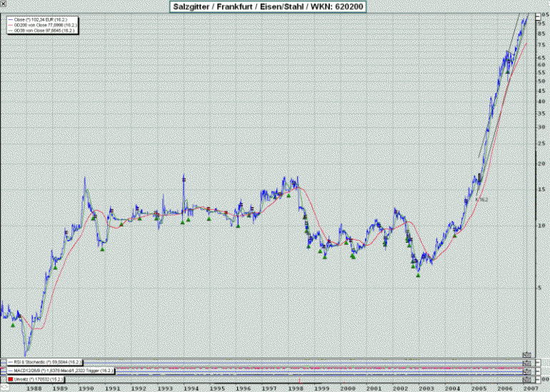Click the Umsatz panel settings icon

(x=527, y=379)
